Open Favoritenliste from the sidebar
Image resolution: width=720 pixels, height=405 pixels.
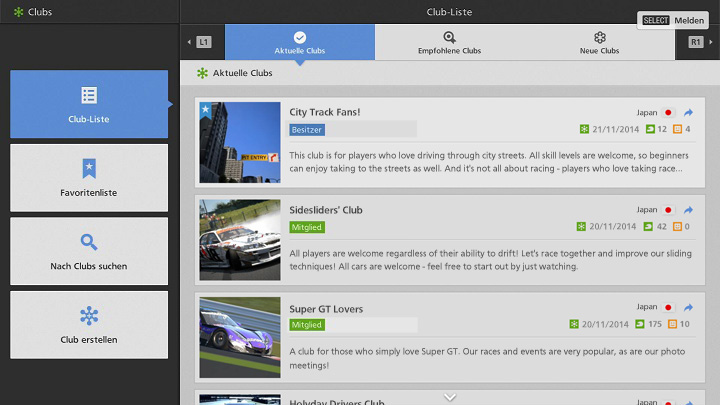(89, 177)
